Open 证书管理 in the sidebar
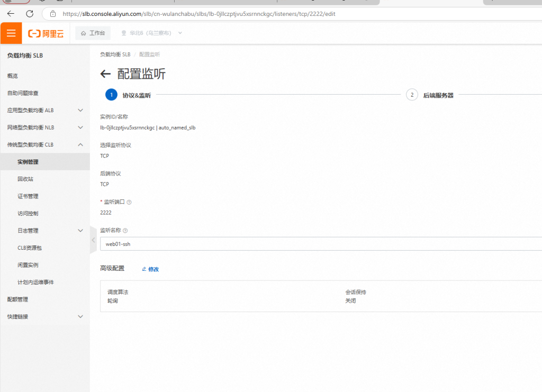Screen dimensions: 542x392 pos(28,196)
